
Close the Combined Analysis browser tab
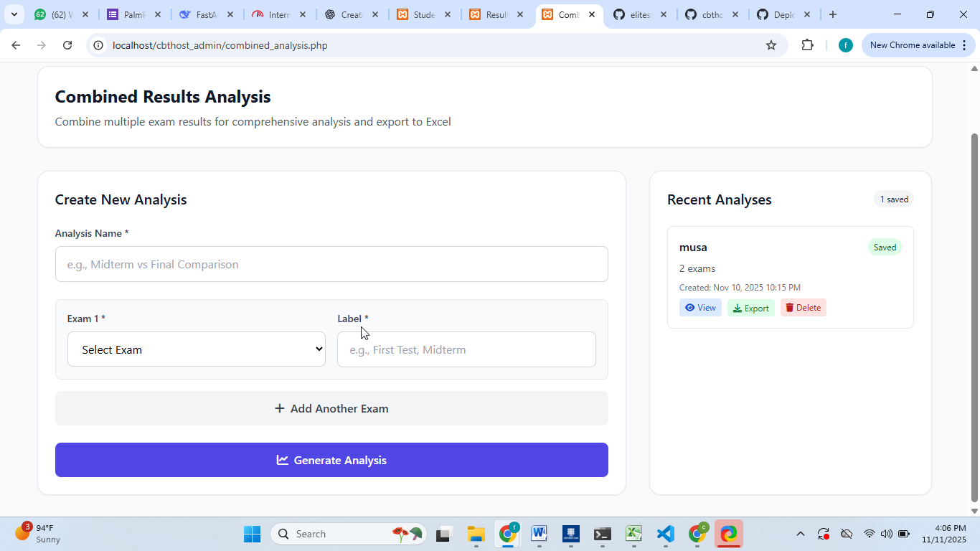[x=592, y=14]
